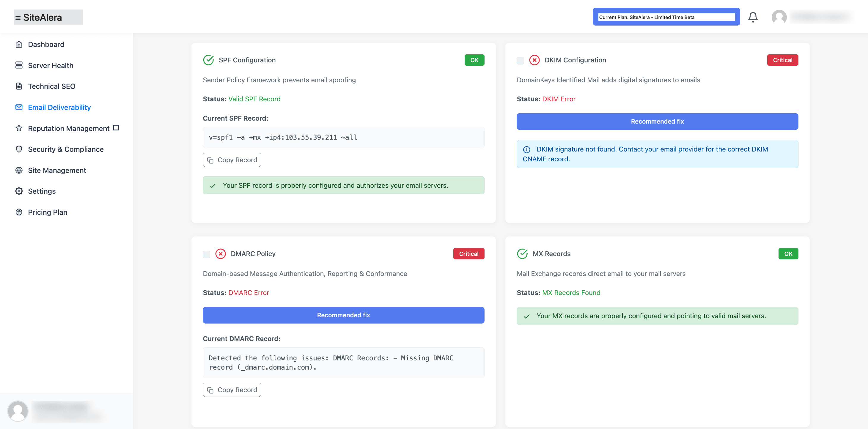Click the MX Records green check icon
This screenshot has width=868, height=429.
522,253
